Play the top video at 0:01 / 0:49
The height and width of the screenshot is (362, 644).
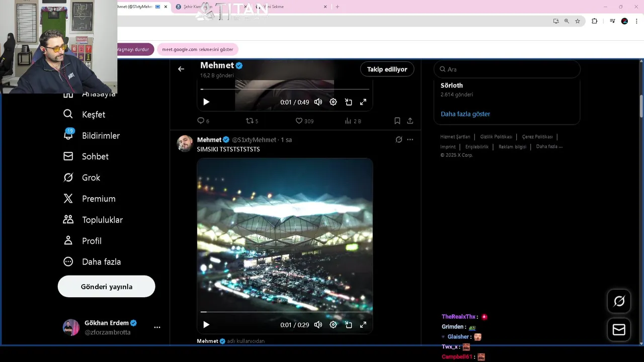(x=206, y=102)
